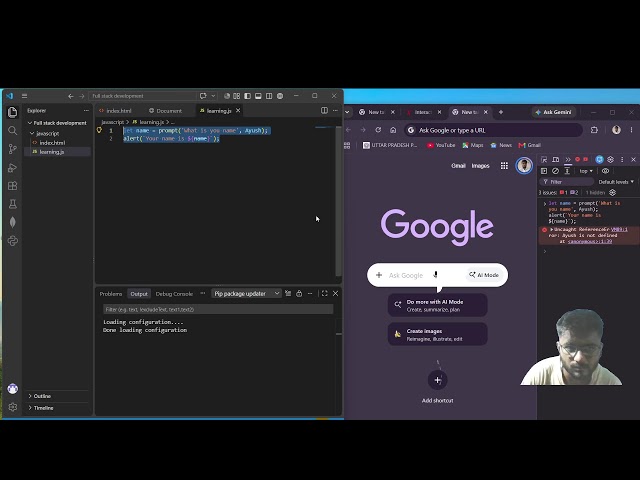Clear the DevTools console
The width and height of the screenshot is (640, 480).
pos(556,171)
